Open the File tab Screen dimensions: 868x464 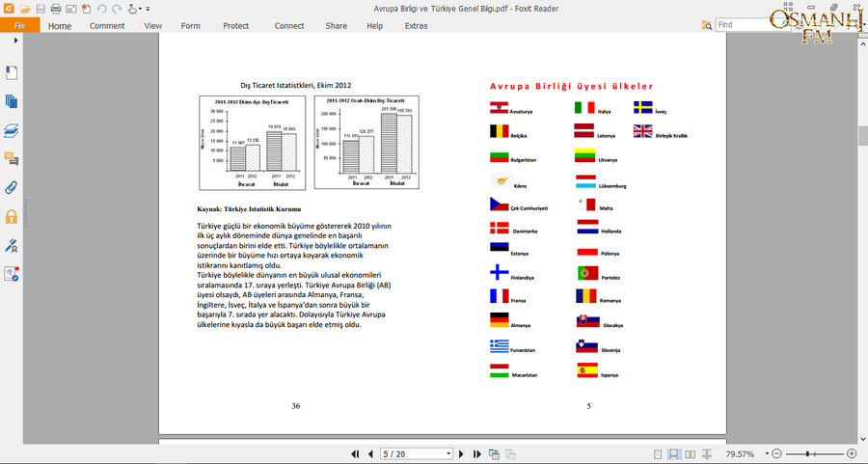[20, 25]
